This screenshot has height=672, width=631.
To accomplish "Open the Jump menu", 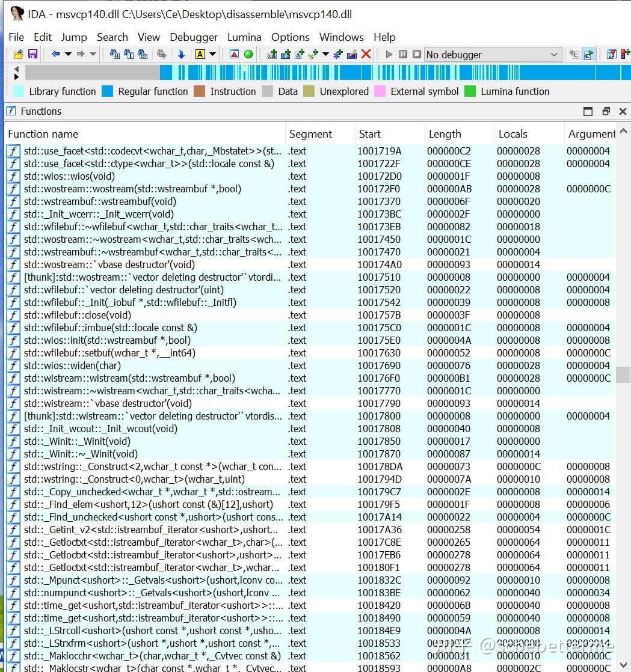I will [x=74, y=37].
